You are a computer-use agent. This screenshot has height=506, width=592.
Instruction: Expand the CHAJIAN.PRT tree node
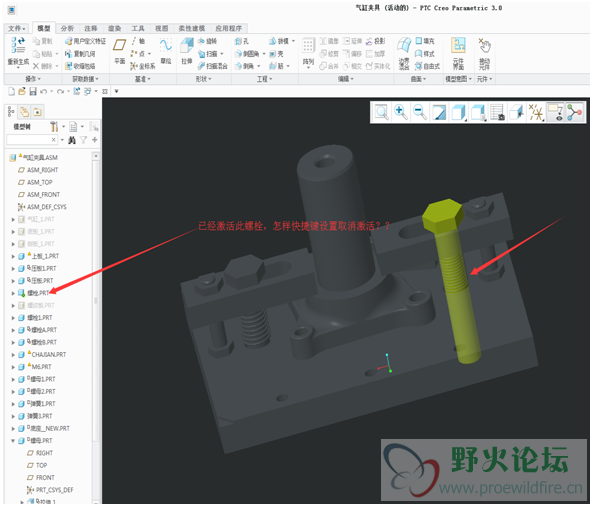click(x=13, y=355)
